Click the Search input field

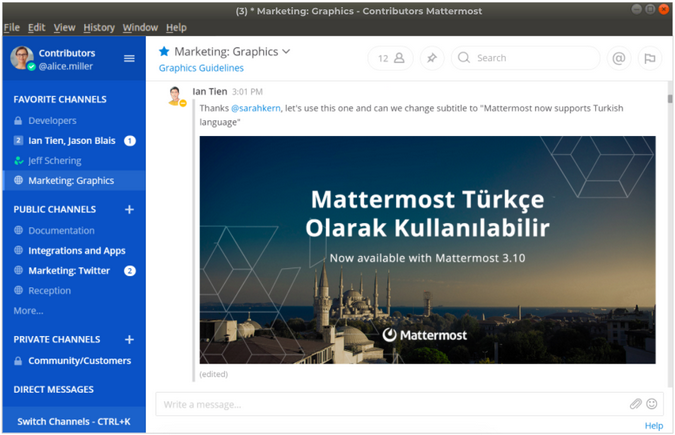526,58
